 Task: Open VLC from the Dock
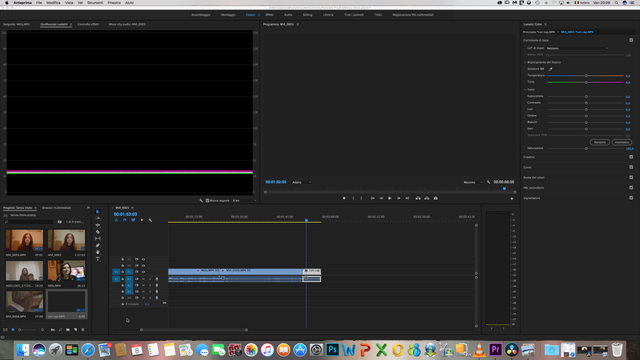(x=479, y=350)
